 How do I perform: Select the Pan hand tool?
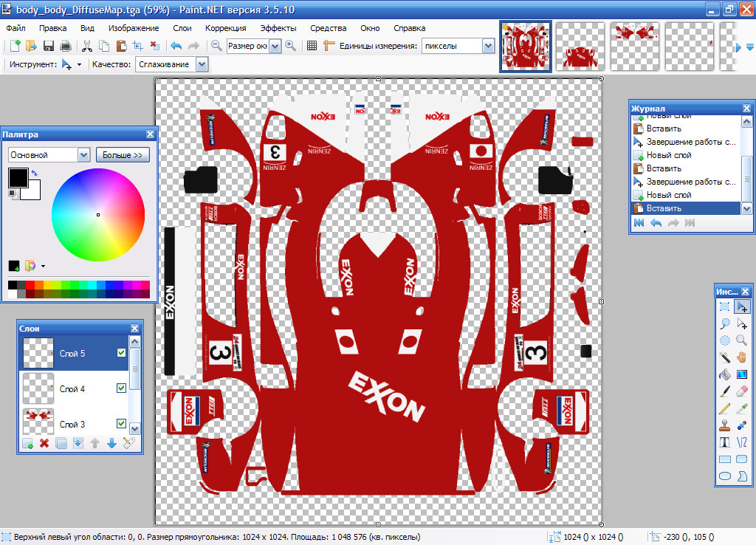click(x=741, y=357)
